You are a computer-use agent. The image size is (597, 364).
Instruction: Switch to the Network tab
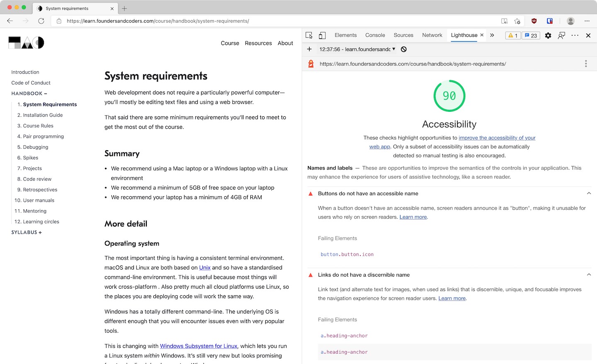click(432, 35)
